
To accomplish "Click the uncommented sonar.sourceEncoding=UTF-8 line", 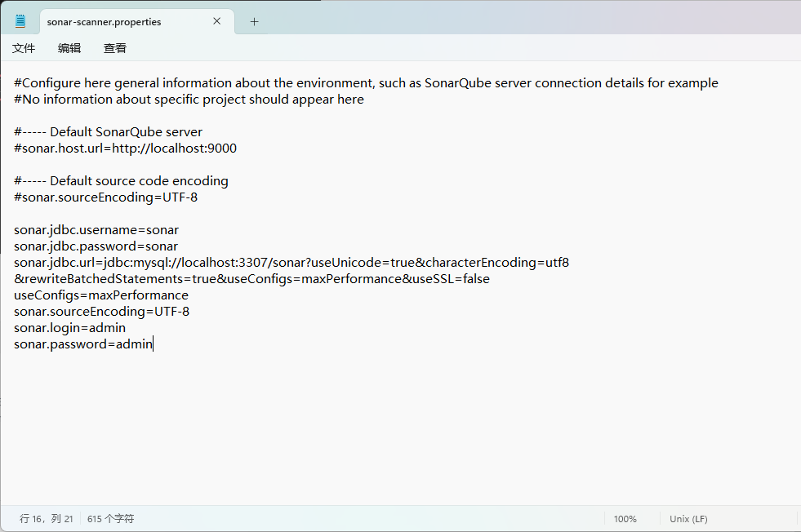I will point(102,312).
